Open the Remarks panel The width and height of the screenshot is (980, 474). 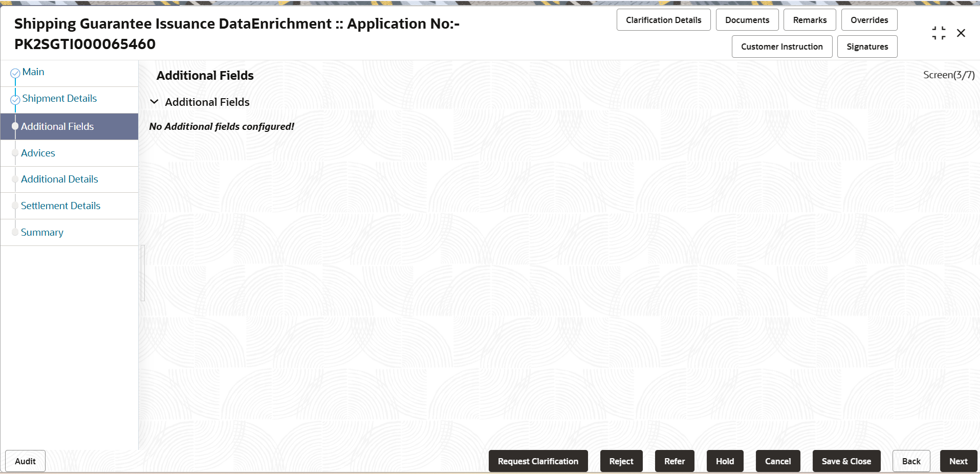[810, 20]
